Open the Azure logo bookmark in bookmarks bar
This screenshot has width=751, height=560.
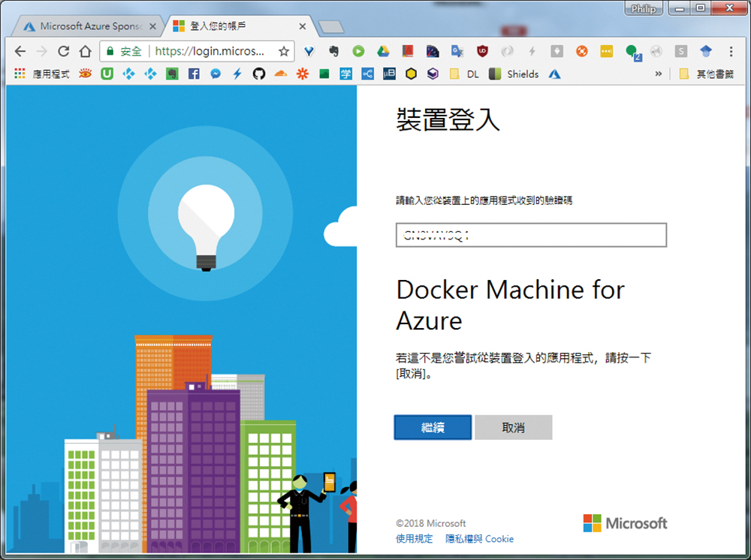point(555,74)
